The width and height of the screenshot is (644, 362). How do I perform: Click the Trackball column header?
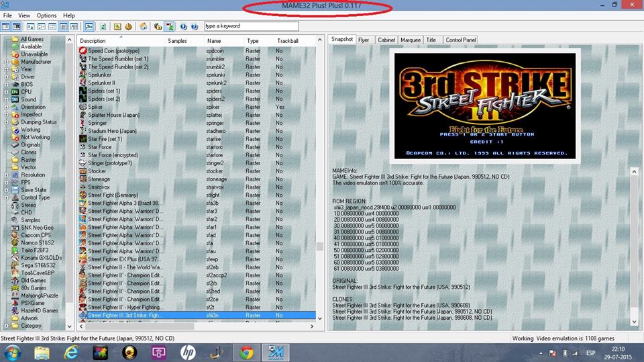[x=287, y=41]
